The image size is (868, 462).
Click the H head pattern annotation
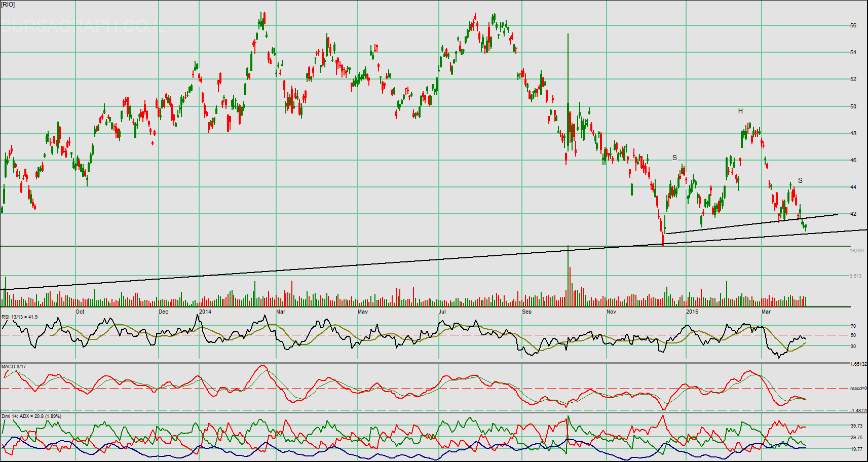point(740,111)
